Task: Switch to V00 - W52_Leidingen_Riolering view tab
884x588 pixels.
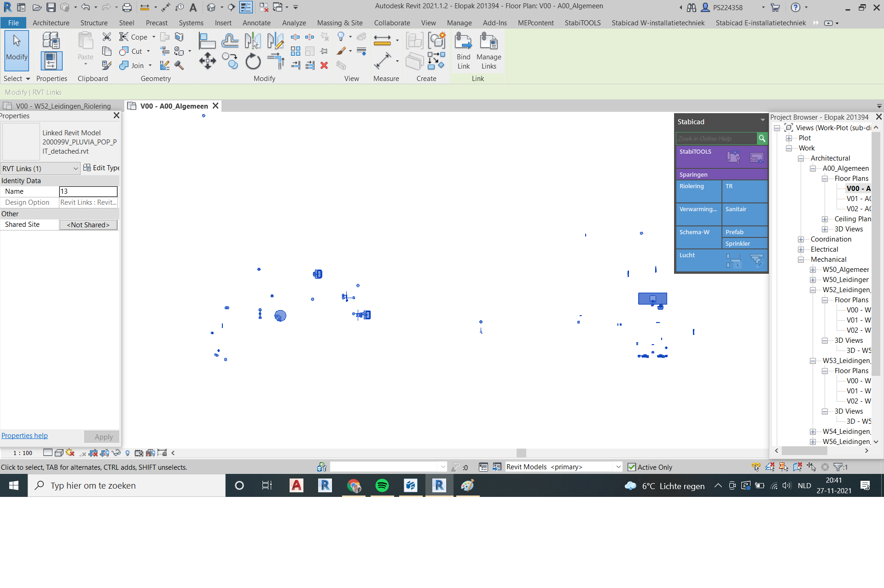Action: (63, 106)
